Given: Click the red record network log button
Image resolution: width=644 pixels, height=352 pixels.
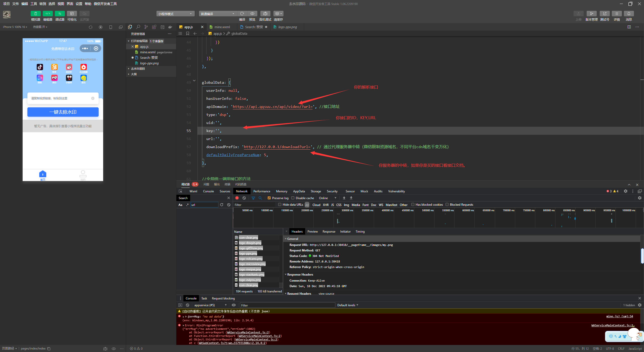Looking at the screenshot, I should pos(237,198).
